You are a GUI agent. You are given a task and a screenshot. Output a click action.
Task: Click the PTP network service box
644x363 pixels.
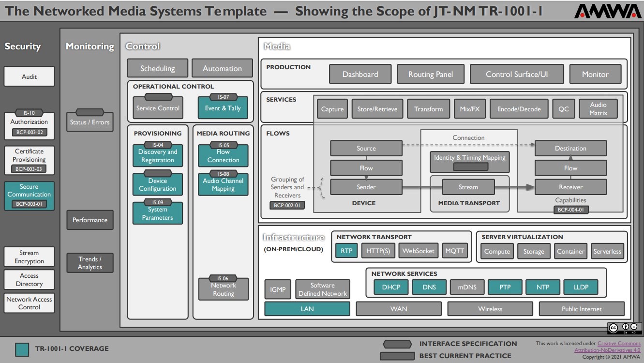coord(505,287)
